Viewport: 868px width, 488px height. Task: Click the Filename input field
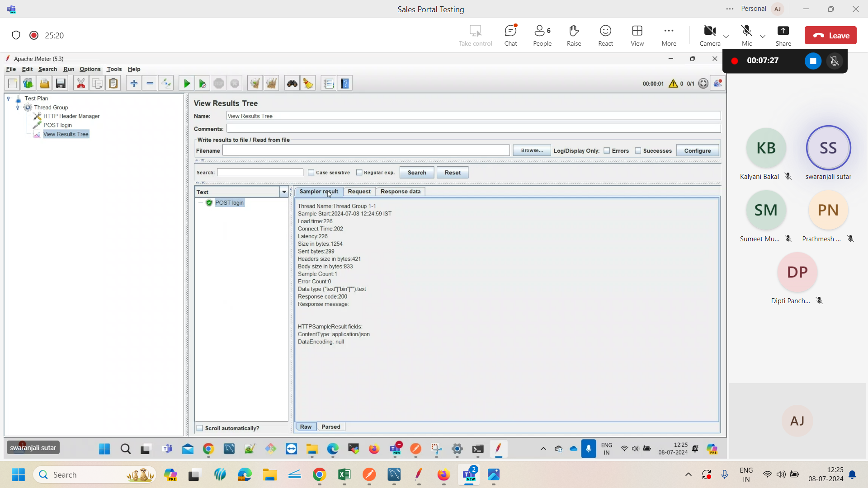[366, 150]
